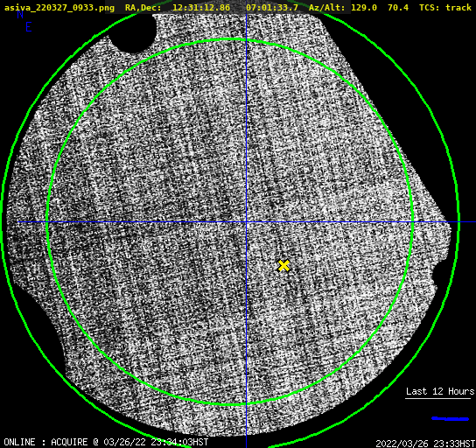The height and width of the screenshot is (448, 476).
Task: Click the crosshair center intersection
Action: [x=246, y=222]
